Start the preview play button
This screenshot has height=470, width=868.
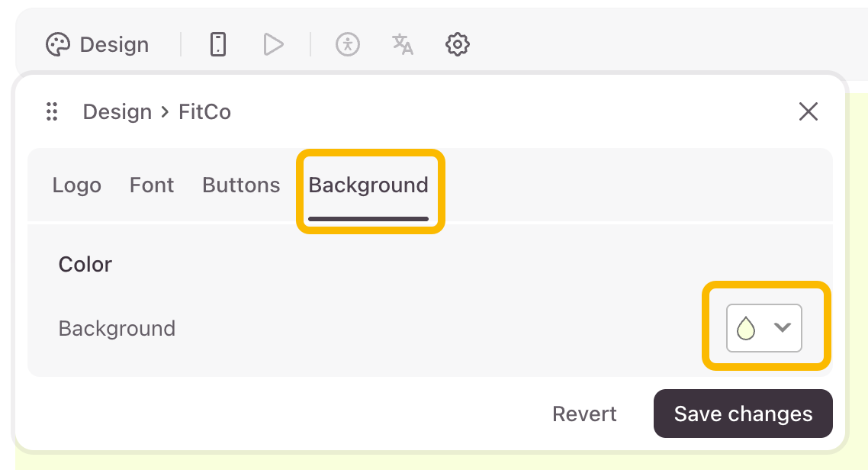pos(274,44)
